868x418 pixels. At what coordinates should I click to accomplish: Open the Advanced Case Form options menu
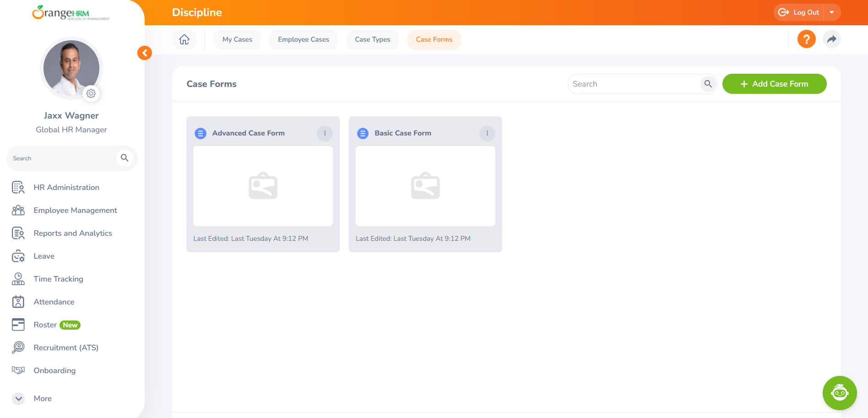(x=325, y=133)
